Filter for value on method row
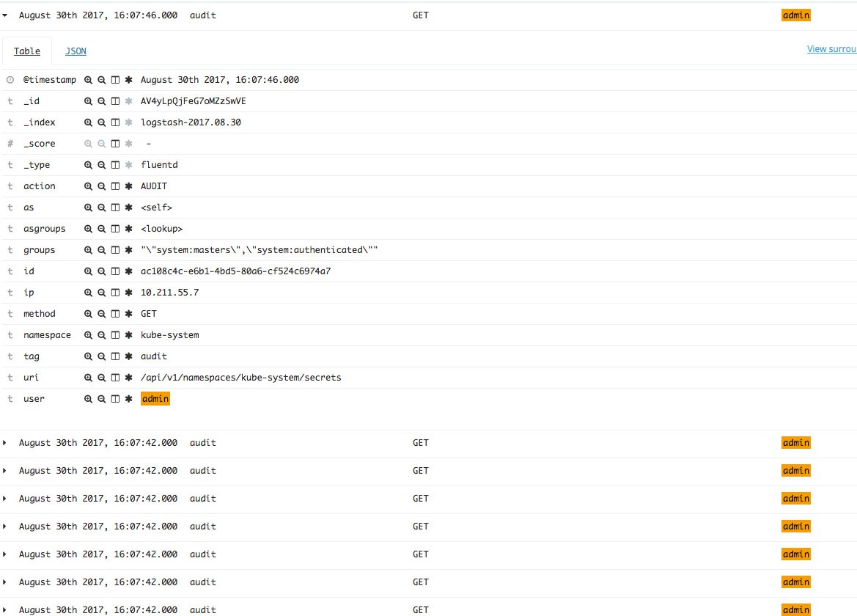Image resolution: width=857 pixels, height=616 pixels. tap(88, 315)
